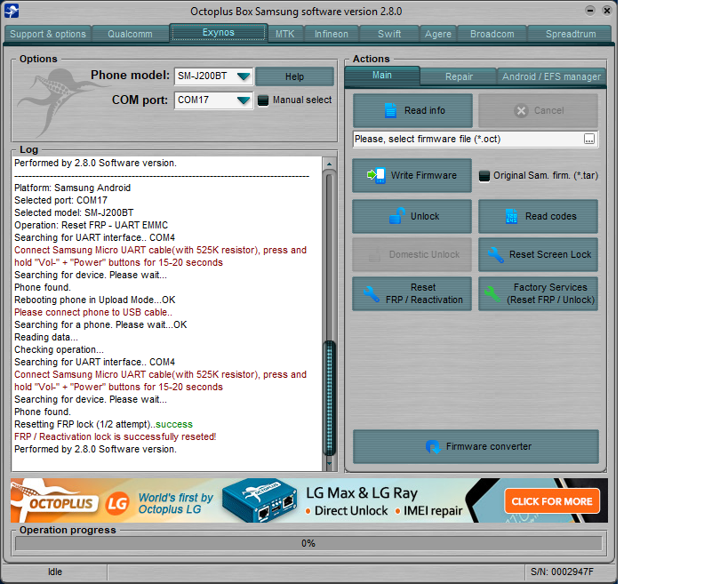728x584 pixels.
Task: Click the document icon on Read info
Action: click(390, 110)
